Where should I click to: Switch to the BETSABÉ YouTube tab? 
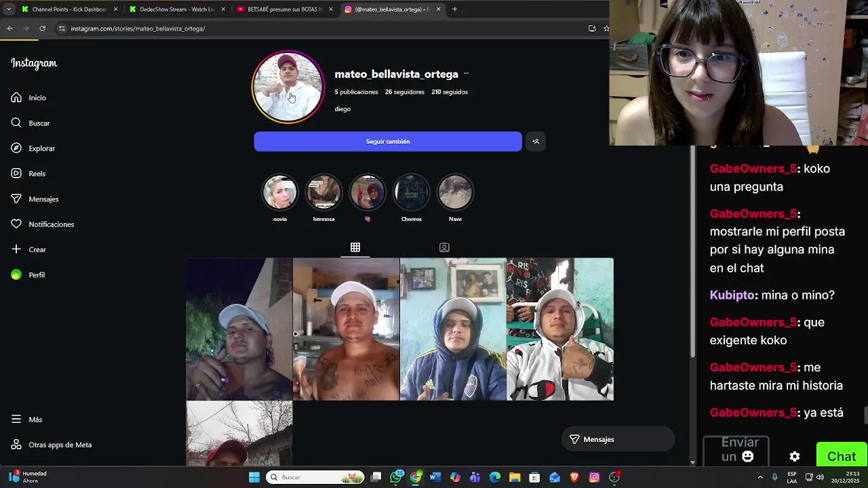pyautogui.click(x=283, y=9)
